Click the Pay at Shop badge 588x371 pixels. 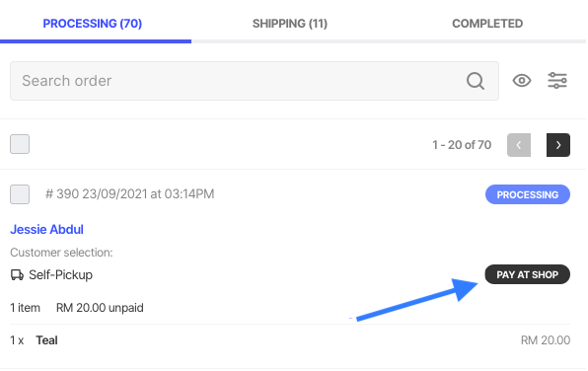(527, 274)
